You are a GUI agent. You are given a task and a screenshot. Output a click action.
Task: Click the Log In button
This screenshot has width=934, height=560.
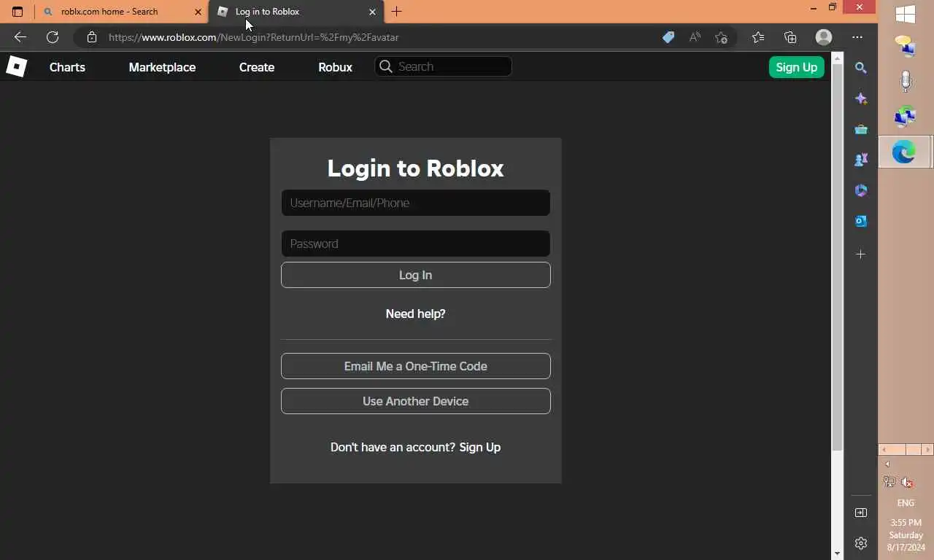pyautogui.click(x=416, y=275)
